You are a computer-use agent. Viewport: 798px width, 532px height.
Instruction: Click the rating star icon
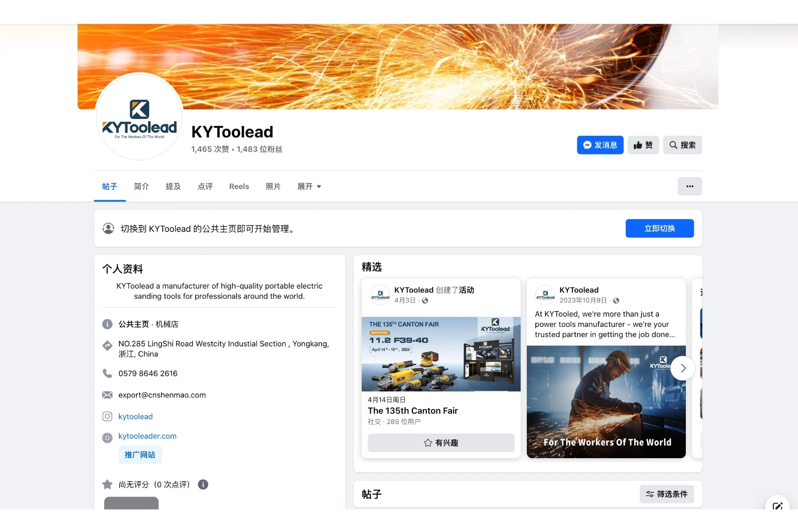(x=107, y=484)
